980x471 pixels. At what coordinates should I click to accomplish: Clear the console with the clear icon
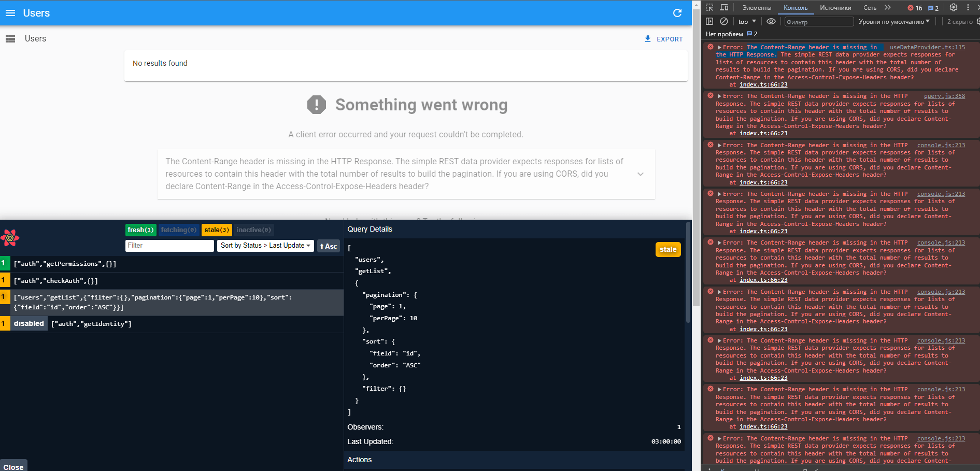tap(723, 21)
